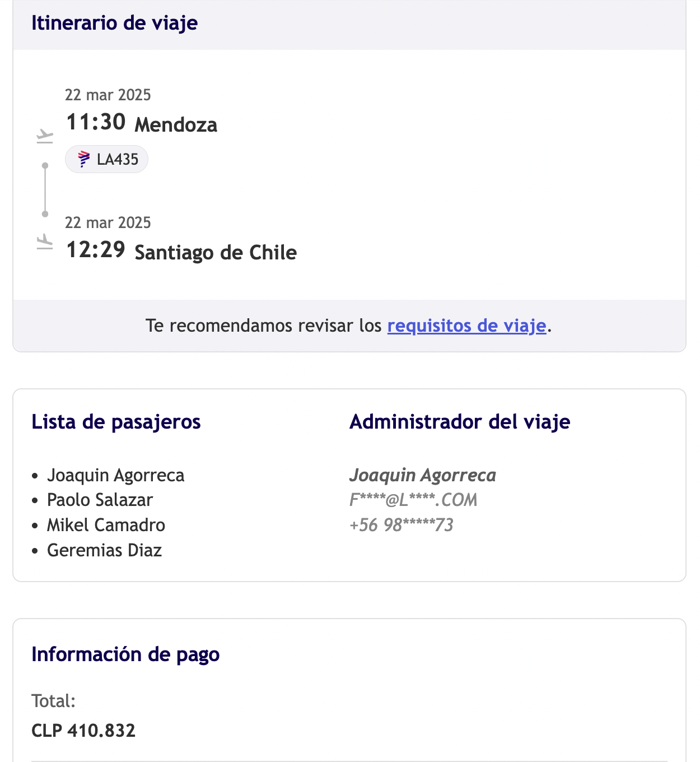
Task: Click the 11:30 departure time
Action: [96, 122]
